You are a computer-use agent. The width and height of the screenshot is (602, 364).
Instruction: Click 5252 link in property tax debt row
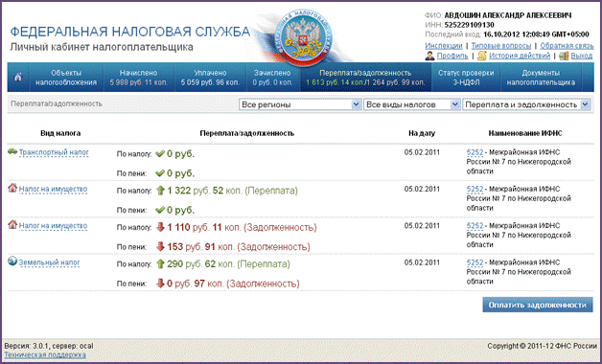coord(475,226)
